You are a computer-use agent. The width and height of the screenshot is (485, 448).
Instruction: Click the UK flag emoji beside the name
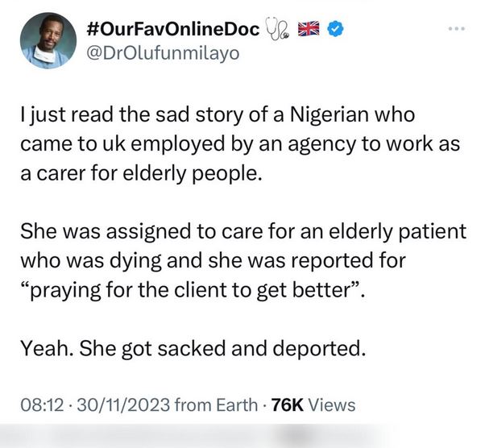313,31
